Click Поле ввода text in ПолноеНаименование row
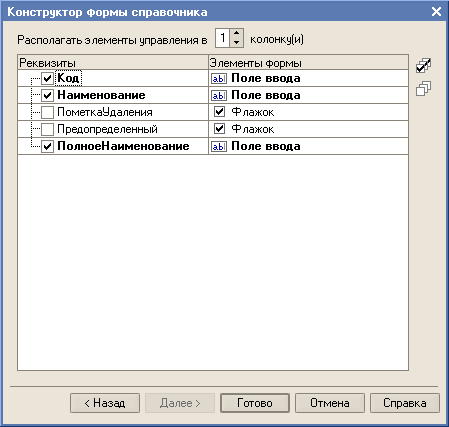The image size is (449, 427). 266,146
